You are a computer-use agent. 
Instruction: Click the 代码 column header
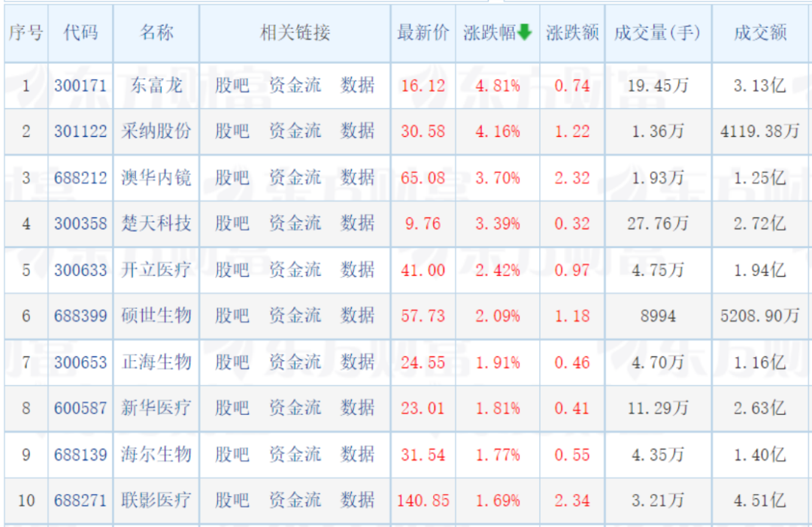(x=80, y=32)
